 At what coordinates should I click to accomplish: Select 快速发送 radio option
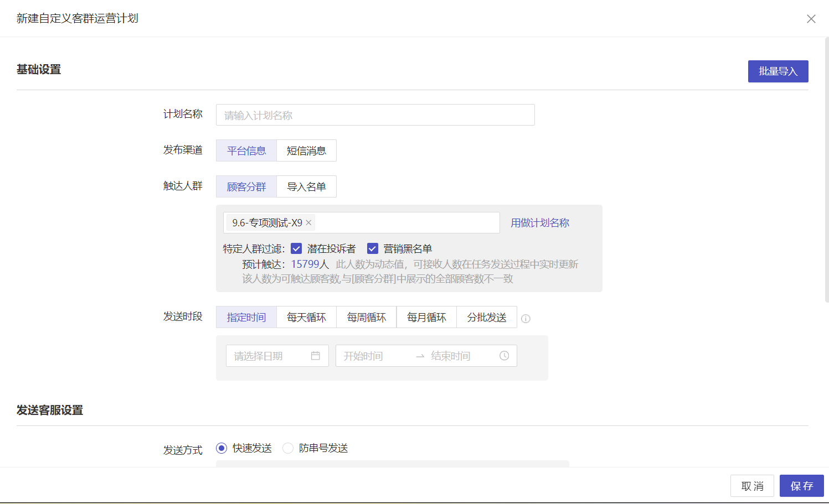(222, 448)
